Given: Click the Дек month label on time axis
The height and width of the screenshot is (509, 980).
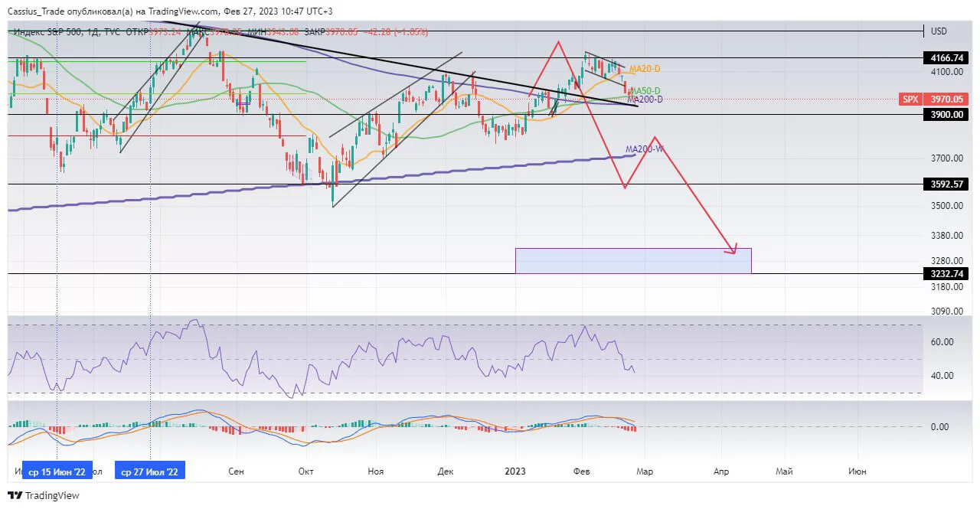Looking at the screenshot, I should (x=446, y=471).
